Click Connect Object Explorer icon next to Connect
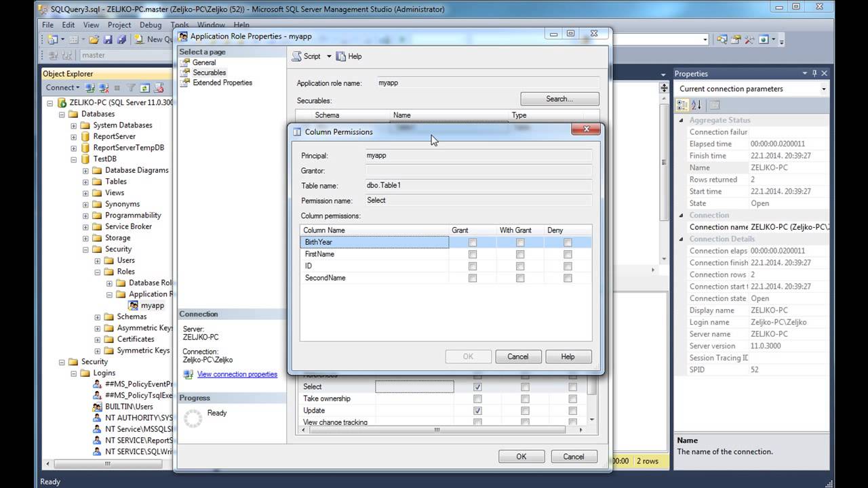This screenshot has height=488, width=868. pyautogui.click(x=90, y=87)
